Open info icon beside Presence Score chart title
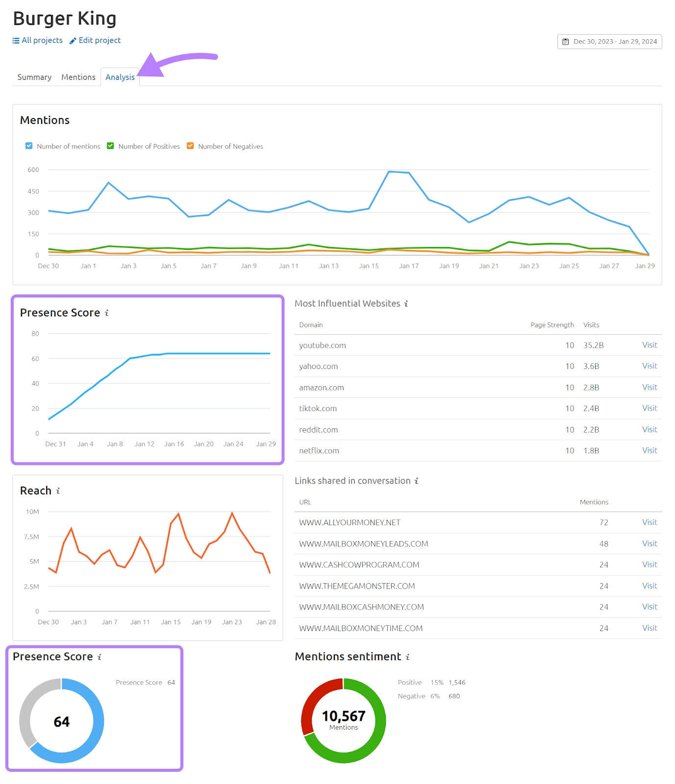 pos(106,313)
